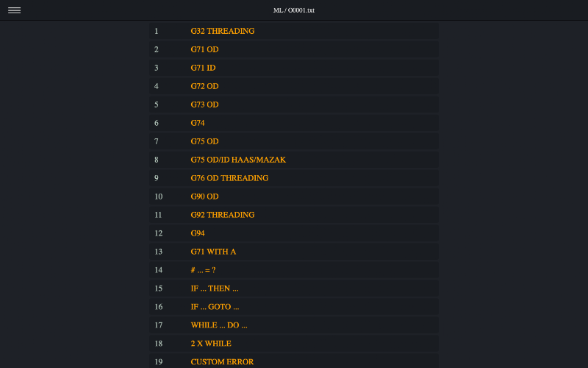Click the 2 X WHILE item
The width and height of the screenshot is (588, 368).
pyautogui.click(x=210, y=344)
